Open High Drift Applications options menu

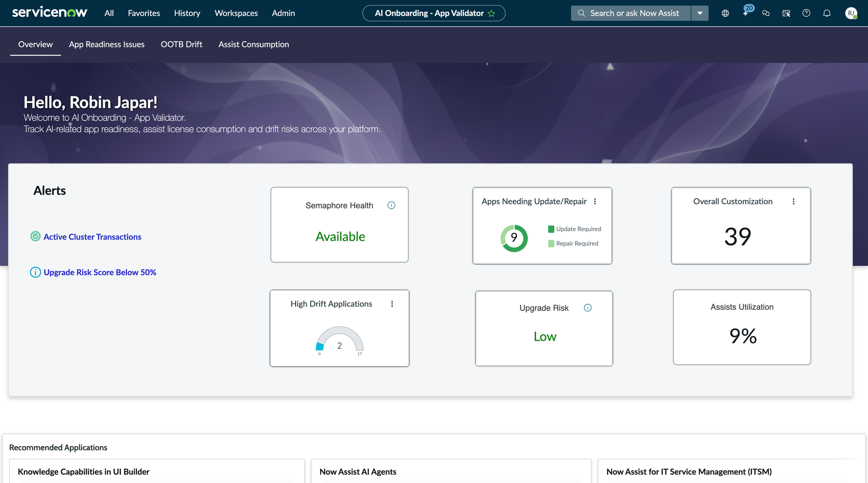click(x=392, y=304)
